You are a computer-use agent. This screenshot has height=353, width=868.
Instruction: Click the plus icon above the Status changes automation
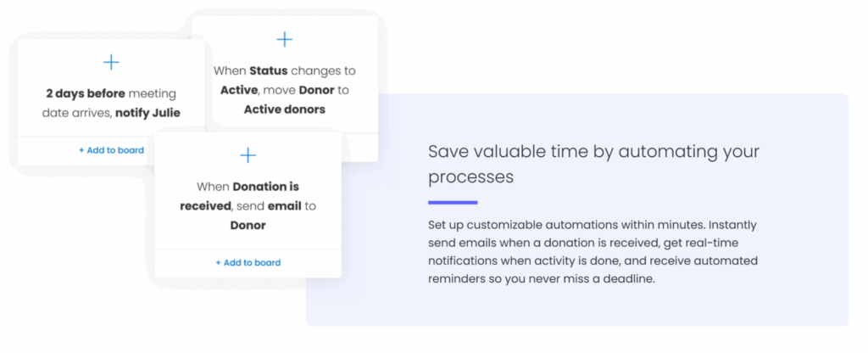click(x=285, y=39)
